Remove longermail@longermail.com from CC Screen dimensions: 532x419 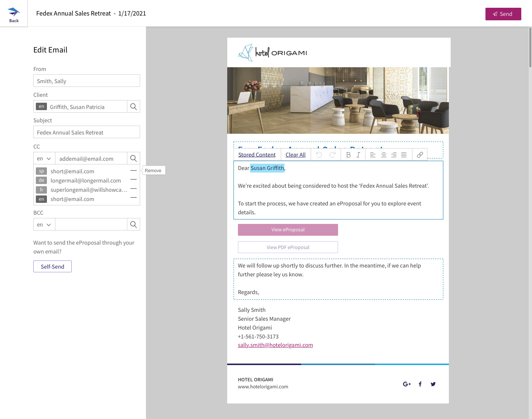[134, 180]
